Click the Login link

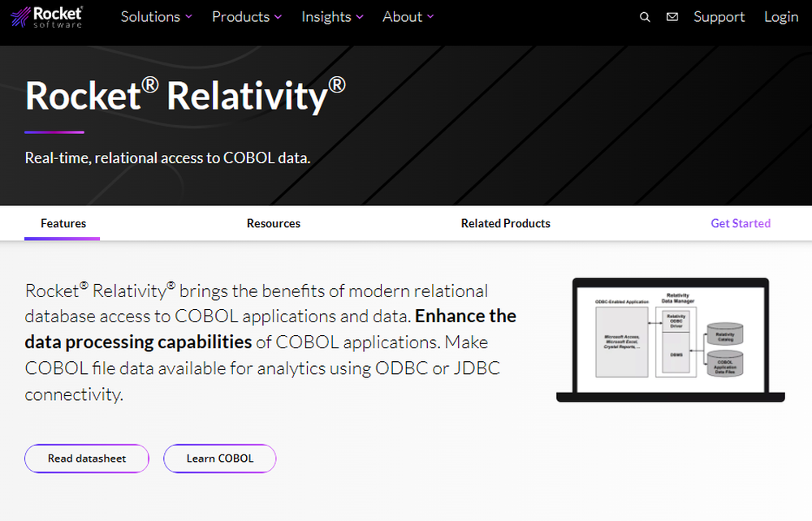(x=780, y=16)
